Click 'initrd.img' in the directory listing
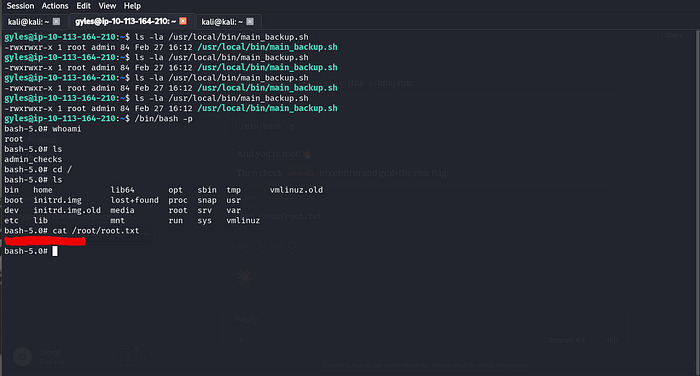The height and width of the screenshot is (376, 700). [x=58, y=200]
